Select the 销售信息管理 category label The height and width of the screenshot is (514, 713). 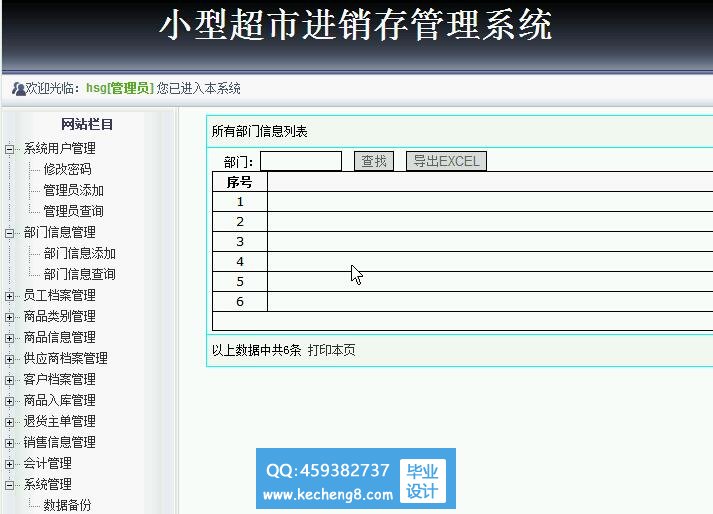60,442
